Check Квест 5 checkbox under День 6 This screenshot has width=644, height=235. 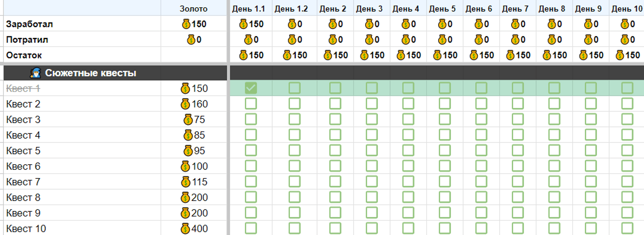coord(481,150)
